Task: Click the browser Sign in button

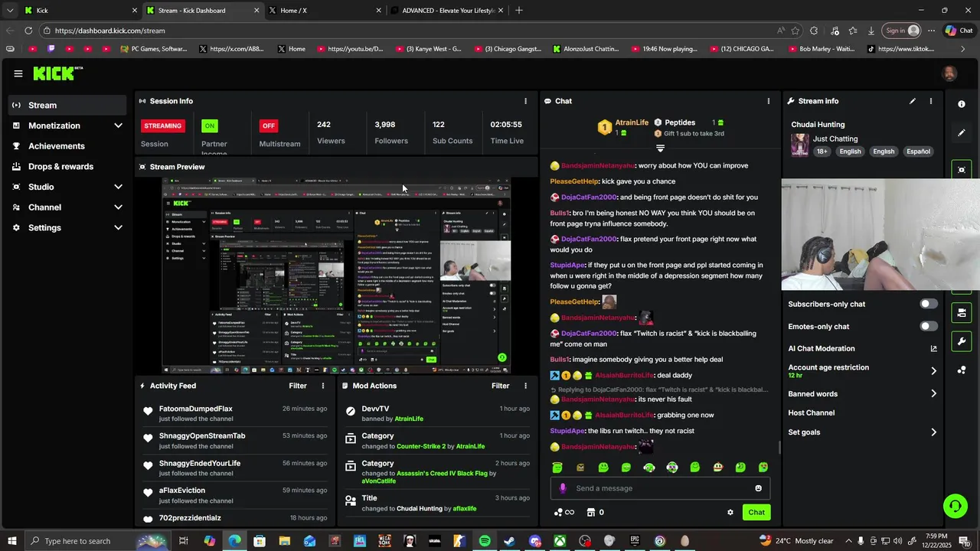Action: (x=902, y=31)
